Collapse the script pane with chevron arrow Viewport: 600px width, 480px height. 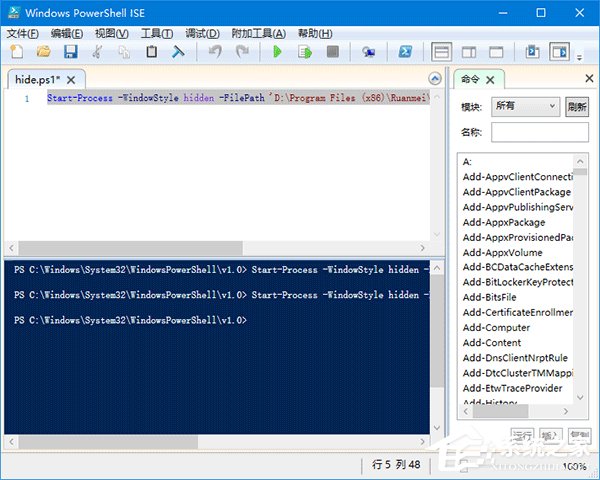pos(435,78)
